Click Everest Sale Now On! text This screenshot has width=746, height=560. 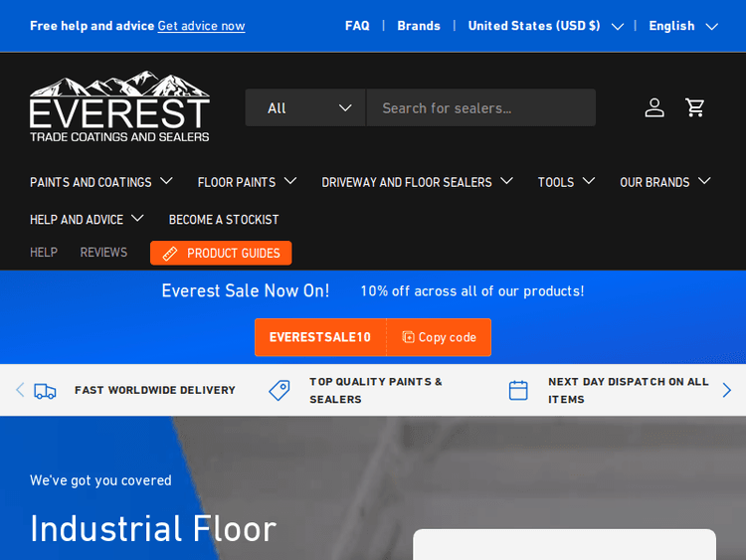(246, 290)
